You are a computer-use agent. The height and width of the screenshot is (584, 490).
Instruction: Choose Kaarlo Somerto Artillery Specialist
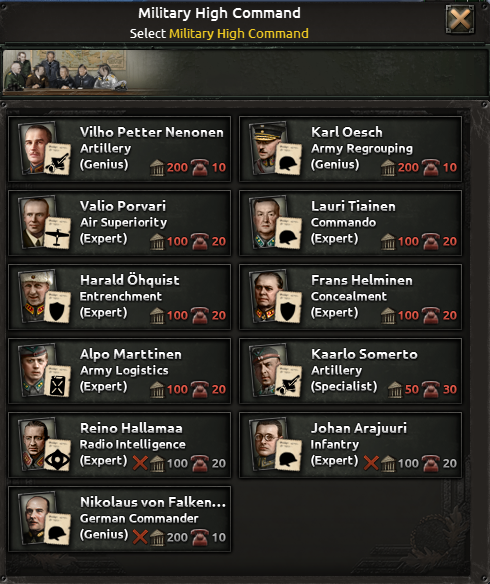pyautogui.click(x=350, y=371)
